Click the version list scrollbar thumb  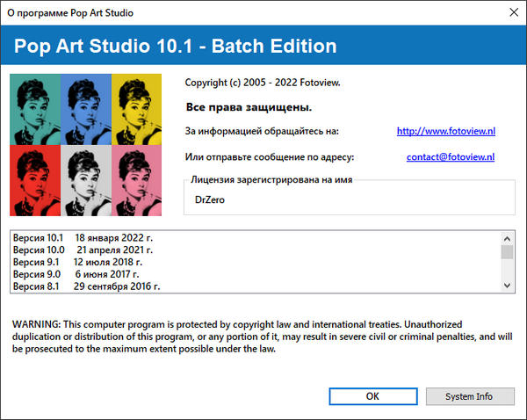point(507,251)
